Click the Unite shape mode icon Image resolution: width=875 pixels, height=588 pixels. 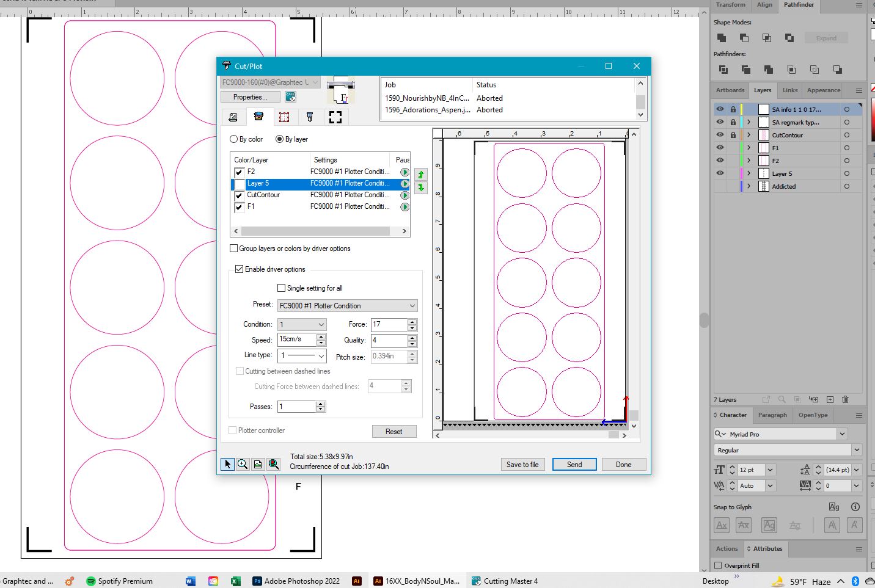pyautogui.click(x=722, y=38)
